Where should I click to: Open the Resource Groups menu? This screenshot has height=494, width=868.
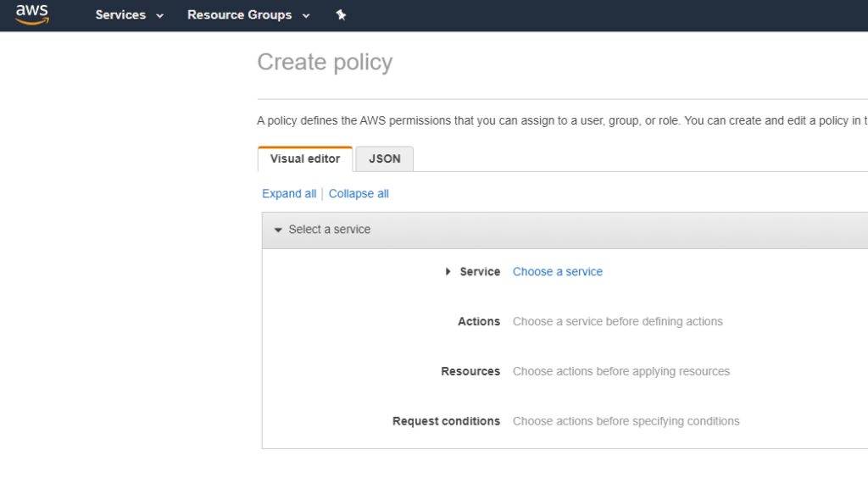[239, 15]
